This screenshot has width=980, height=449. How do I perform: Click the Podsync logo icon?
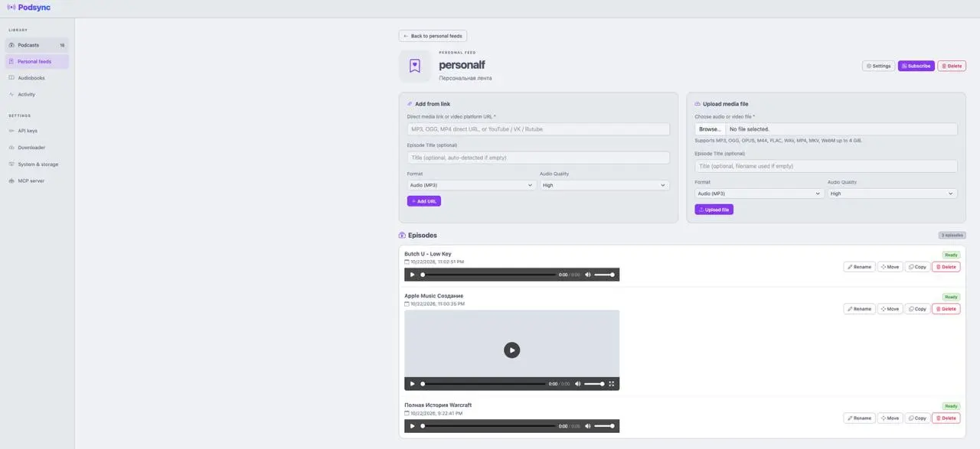(x=11, y=7)
